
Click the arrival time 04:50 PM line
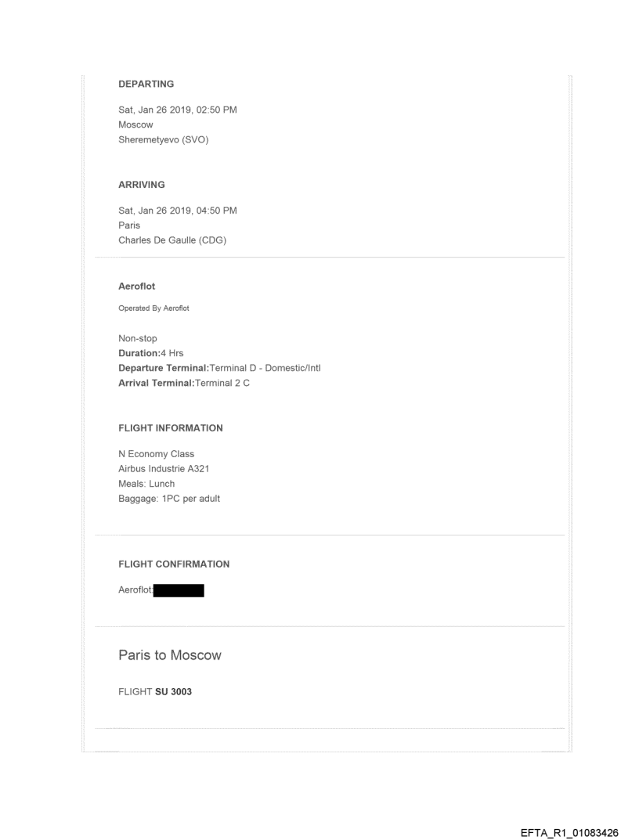click(x=177, y=211)
